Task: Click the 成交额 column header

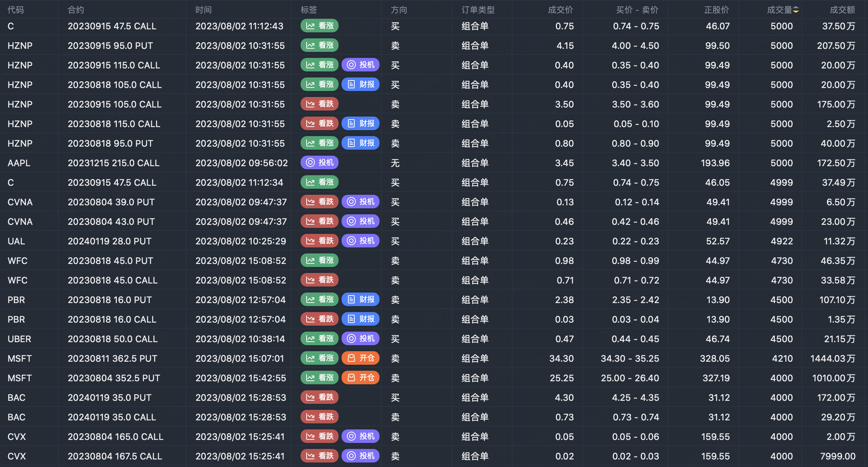Action: point(842,10)
